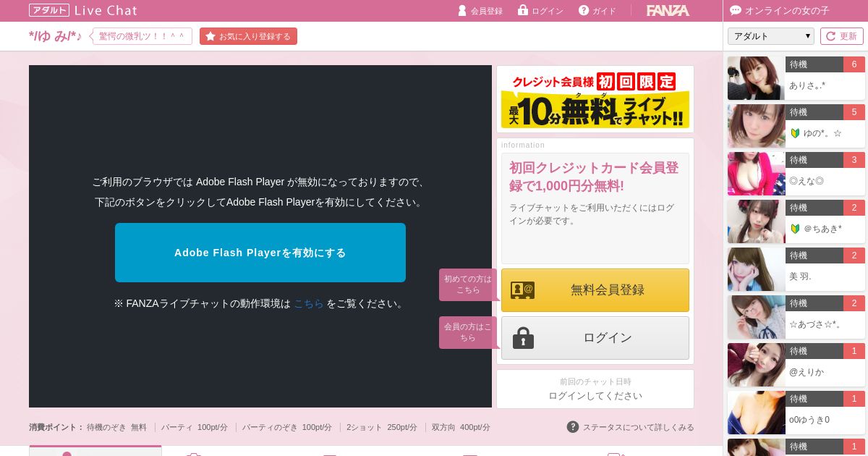The height and width of the screenshot is (456, 868).
Task: Click the lock icon on login button
Action: (523, 337)
